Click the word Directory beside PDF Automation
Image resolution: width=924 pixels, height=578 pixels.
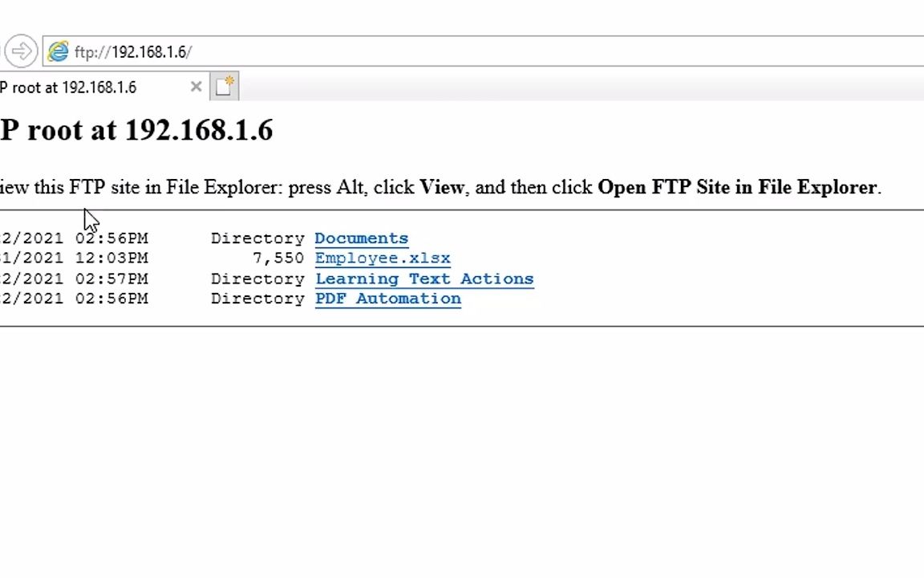pyautogui.click(x=257, y=299)
